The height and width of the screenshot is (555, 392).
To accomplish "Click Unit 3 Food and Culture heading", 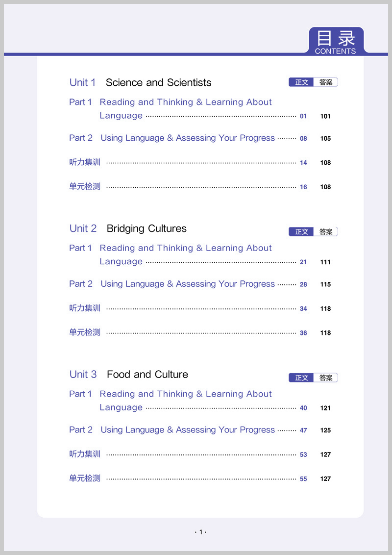I will (129, 375).
